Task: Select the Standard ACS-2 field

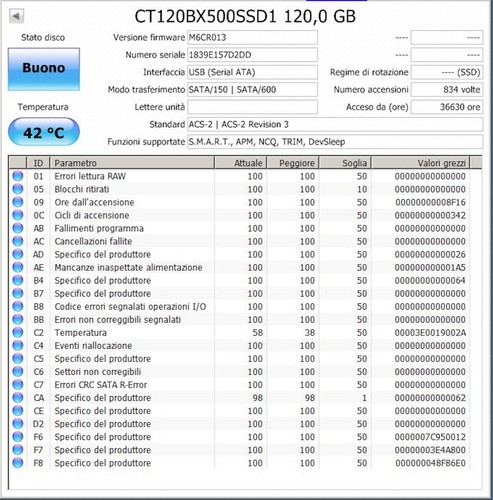Action: [335, 124]
